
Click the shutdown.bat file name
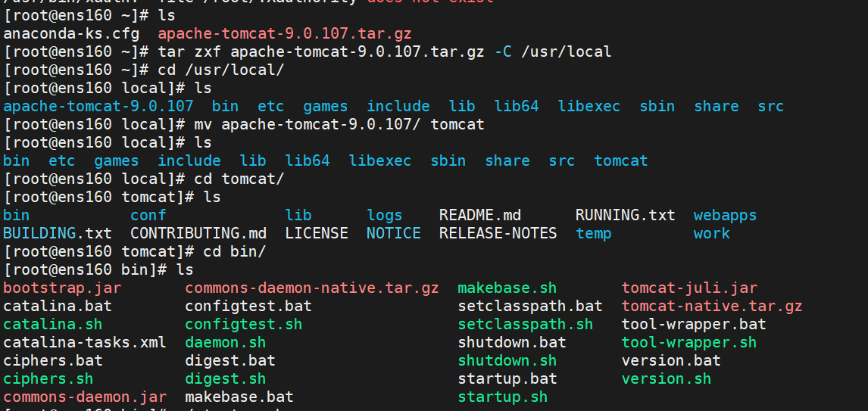pyautogui.click(x=511, y=342)
